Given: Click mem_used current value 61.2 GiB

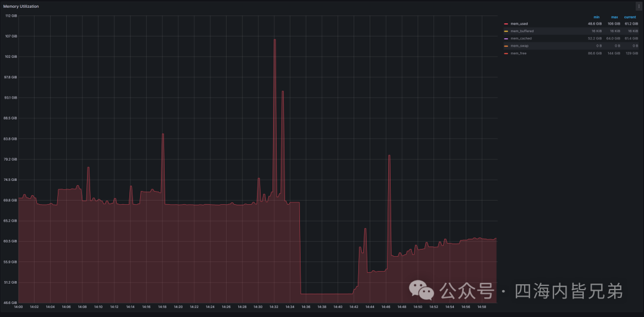Looking at the screenshot, I should coord(631,24).
